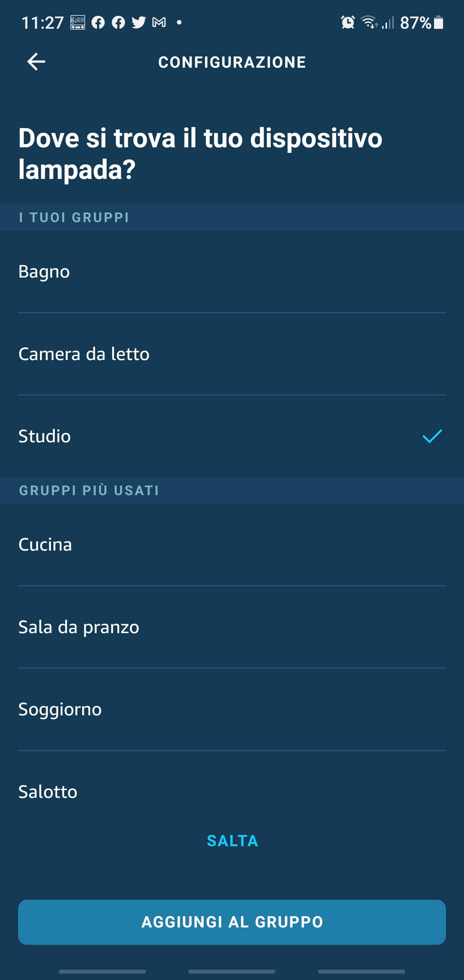Viewport: 464px width, 980px height.
Task: Tap the first Facebook notification icon
Action: (98, 23)
